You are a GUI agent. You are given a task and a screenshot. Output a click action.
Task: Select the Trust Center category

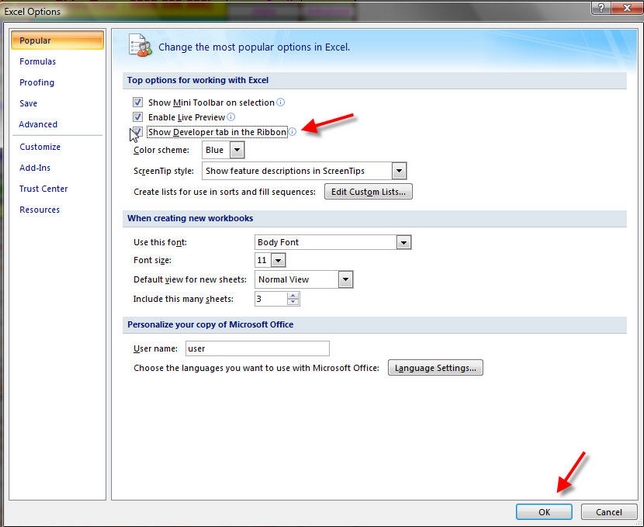click(x=44, y=189)
